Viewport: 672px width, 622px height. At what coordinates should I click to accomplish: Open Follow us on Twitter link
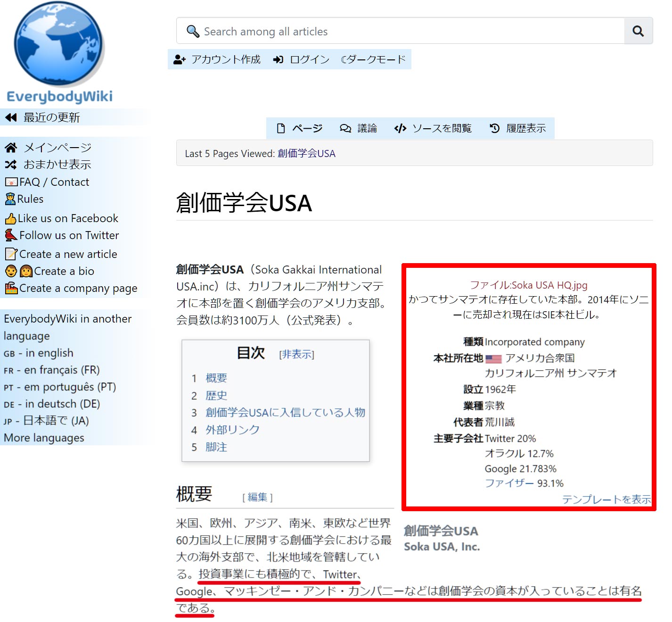tap(69, 235)
